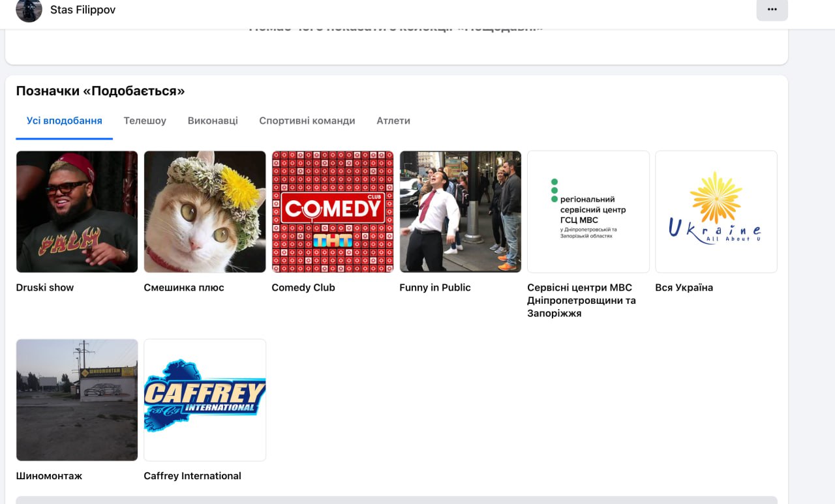
Task: Click the Comedy Club page title
Action: click(303, 288)
